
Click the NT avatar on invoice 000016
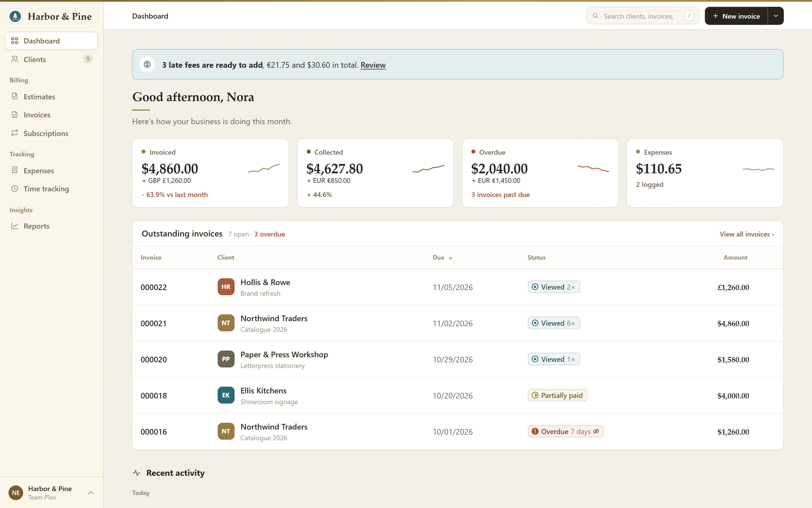click(x=226, y=431)
